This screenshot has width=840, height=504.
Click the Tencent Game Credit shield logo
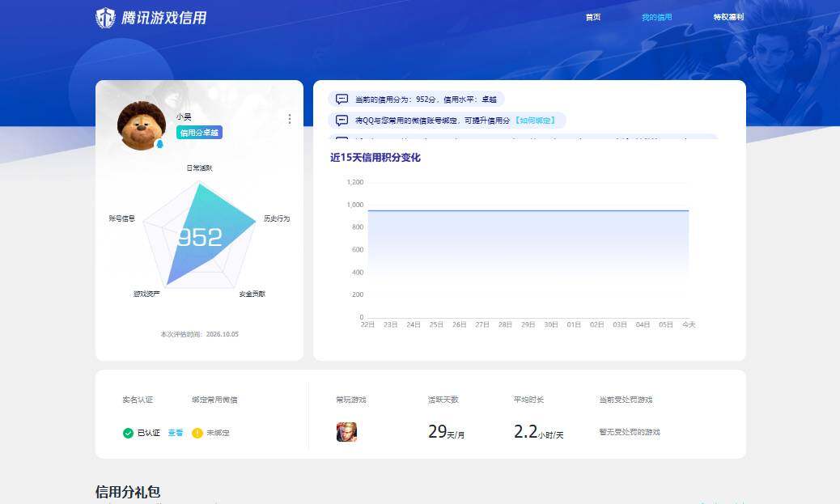tap(105, 18)
